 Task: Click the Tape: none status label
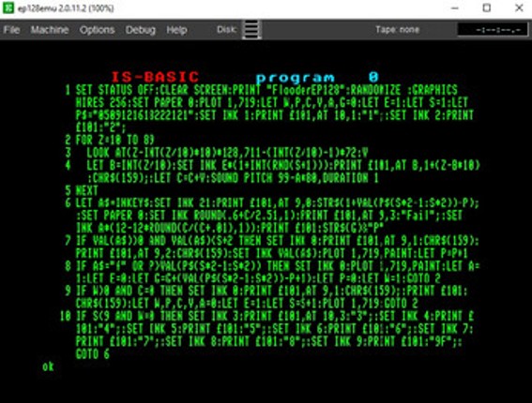coord(397,29)
